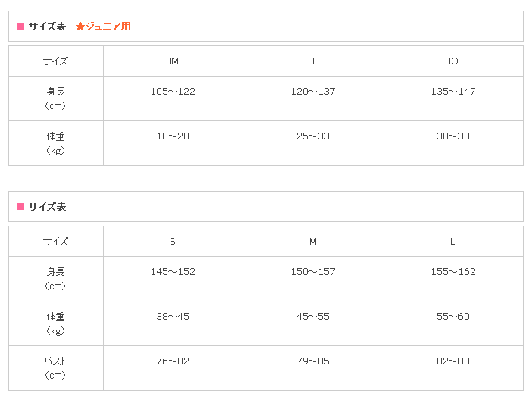
Task: Click the ジュニア用 orange label
Action: coord(108,27)
